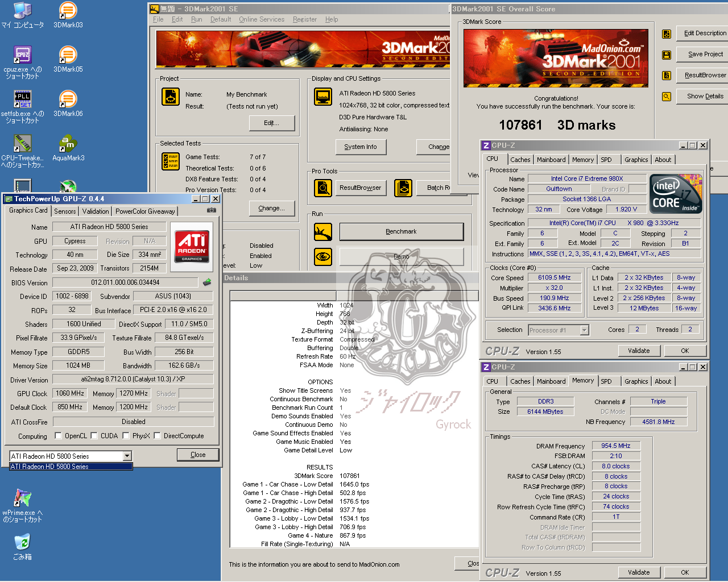Open the 3DMark05 desktop shortcut
Viewport: 728px width, 582px height.
pos(68,59)
